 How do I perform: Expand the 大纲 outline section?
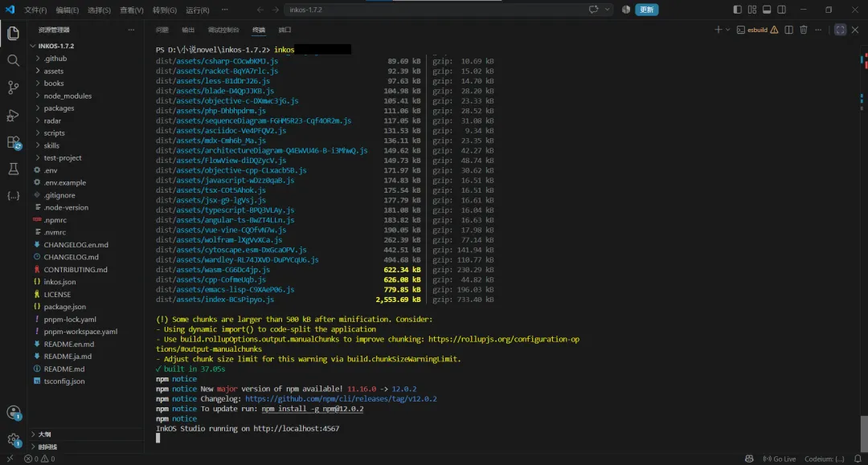click(x=86, y=434)
